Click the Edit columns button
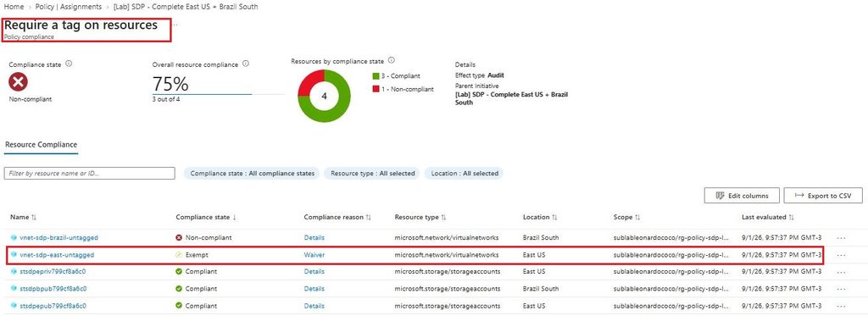868x316 pixels. (742, 196)
